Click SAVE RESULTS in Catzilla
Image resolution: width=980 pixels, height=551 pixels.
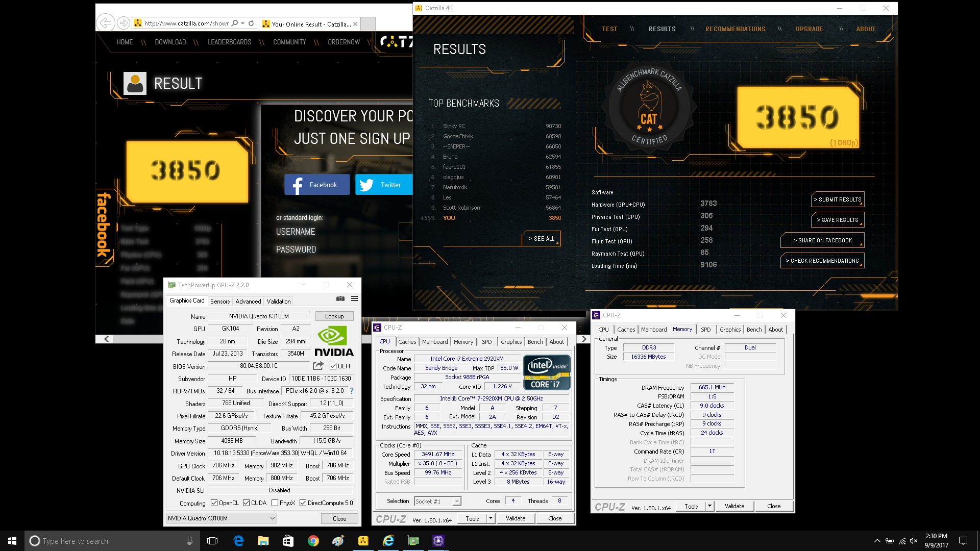[x=838, y=220]
